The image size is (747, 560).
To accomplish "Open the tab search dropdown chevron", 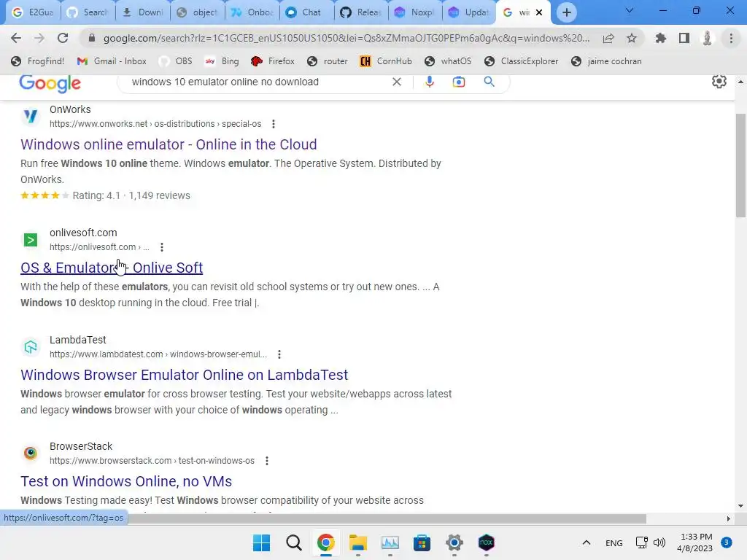I will (630, 10).
